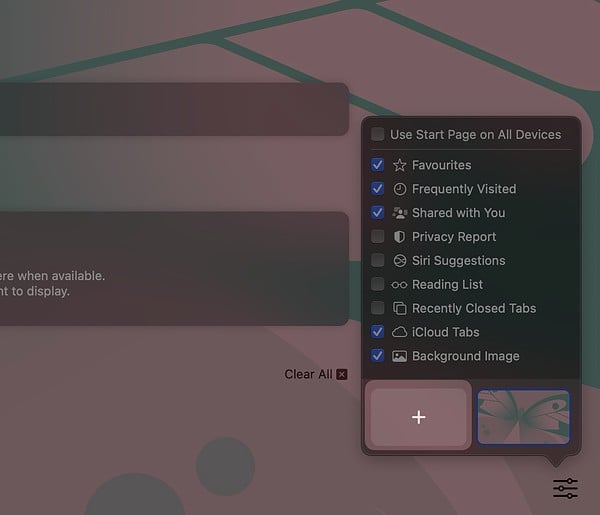Click the Reading List glasses icon

click(400, 285)
